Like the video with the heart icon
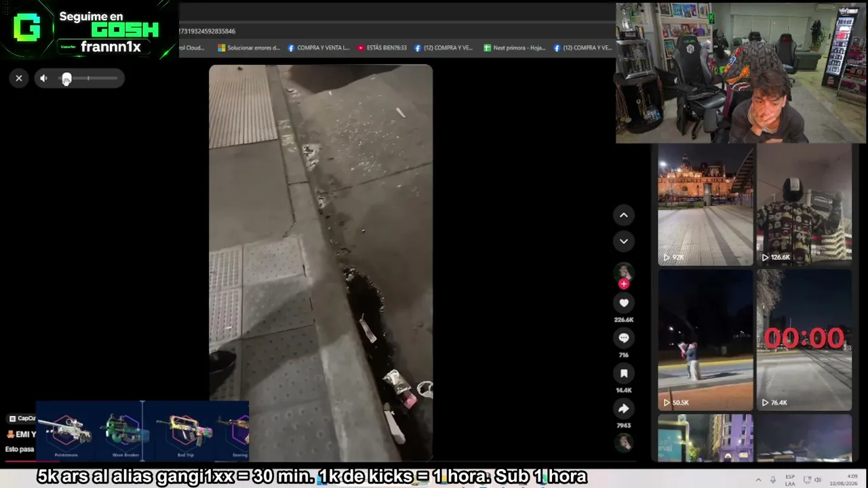The height and width of the screenshot is (488, 868). coord(624,303)
